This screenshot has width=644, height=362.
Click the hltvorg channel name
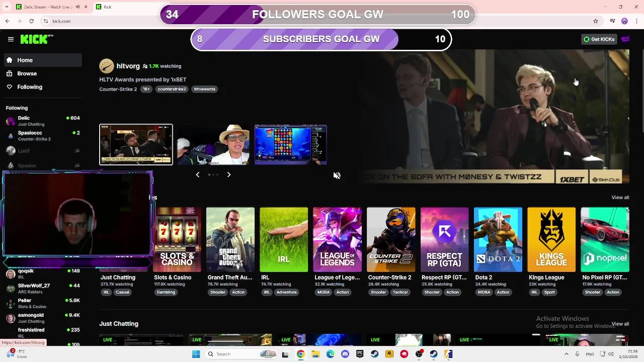click(x=128, y=66)
